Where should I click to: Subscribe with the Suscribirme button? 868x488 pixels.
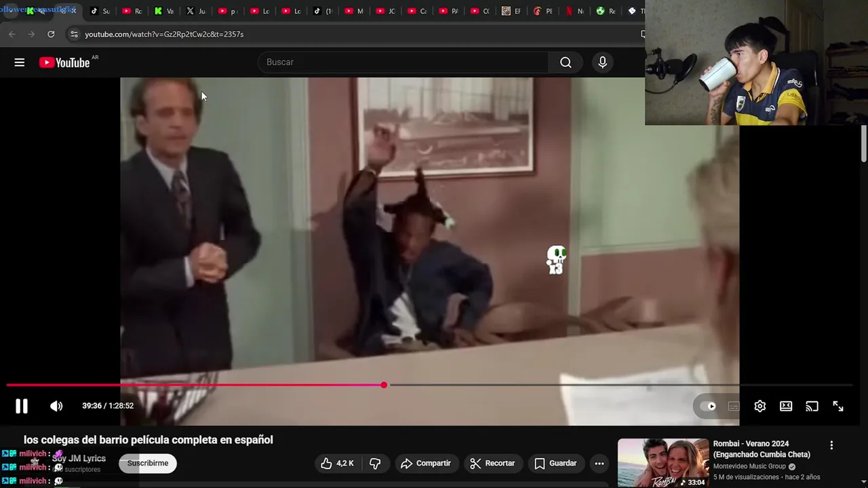(x=148, y=464)
